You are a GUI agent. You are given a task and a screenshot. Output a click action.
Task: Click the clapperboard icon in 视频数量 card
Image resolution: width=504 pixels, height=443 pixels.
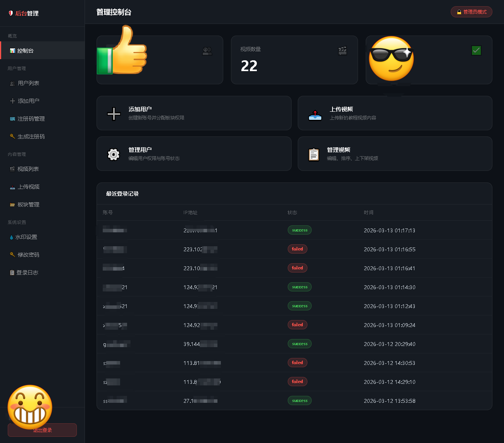pyautogui.click(x=342, y=51)
